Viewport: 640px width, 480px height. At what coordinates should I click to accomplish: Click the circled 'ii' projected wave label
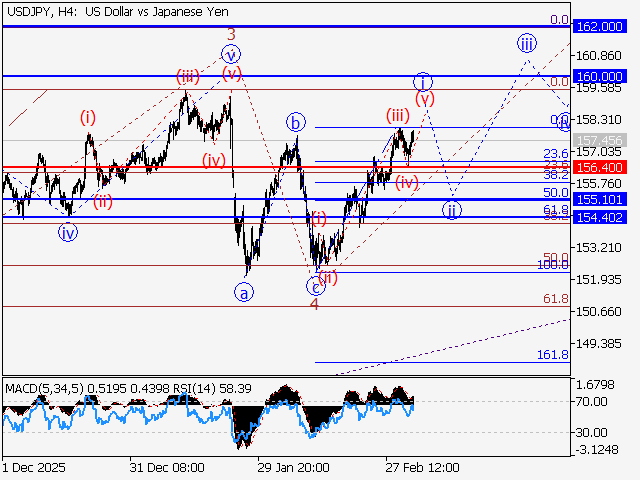[x=453, y=211]
